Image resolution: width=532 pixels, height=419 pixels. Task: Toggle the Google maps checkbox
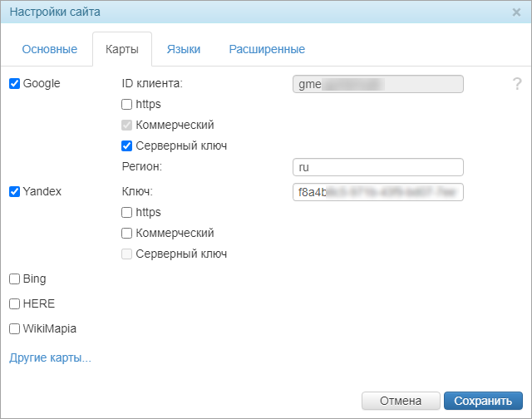click(x=14, y=83)
